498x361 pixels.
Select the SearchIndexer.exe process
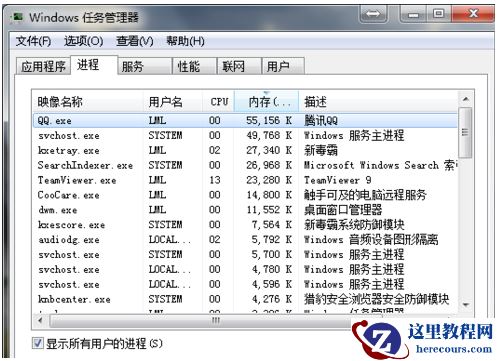pos(245,165)
